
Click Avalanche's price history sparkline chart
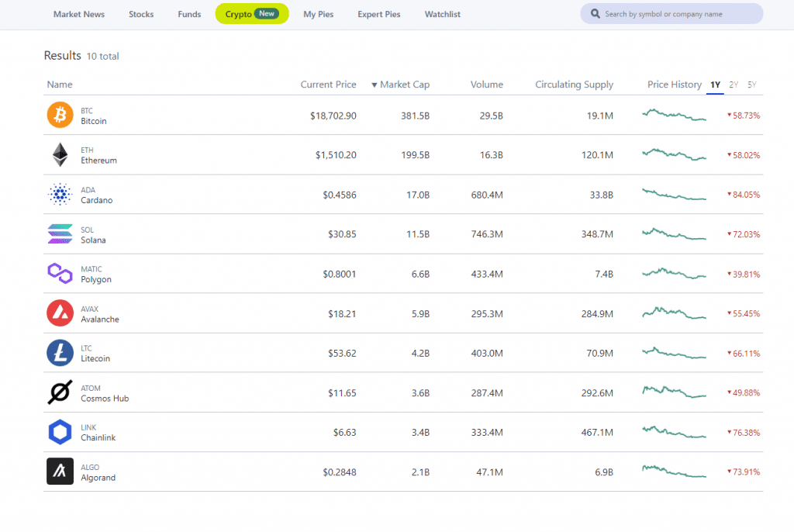(x=674, y=313)
